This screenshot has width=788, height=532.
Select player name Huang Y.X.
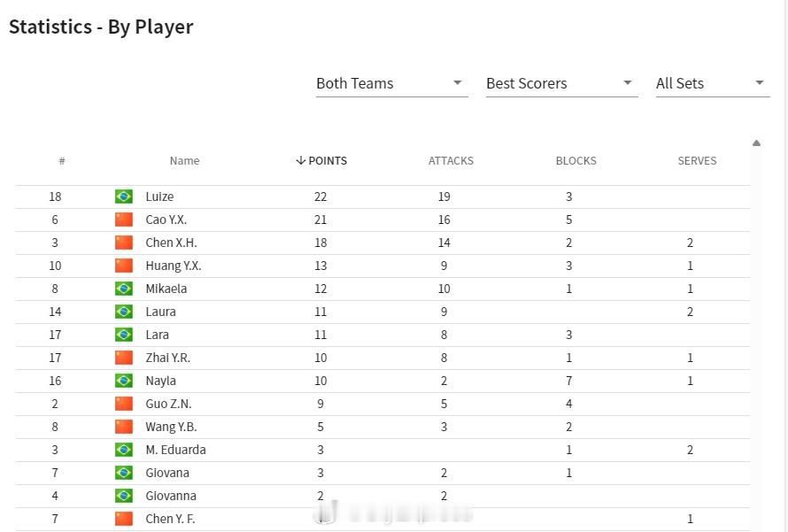[174, 266]
